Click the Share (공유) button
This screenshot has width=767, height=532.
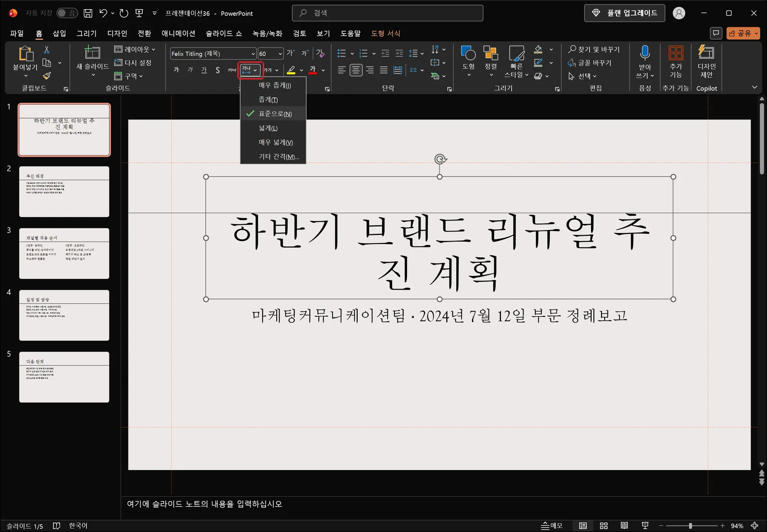(x=743, y=33)
